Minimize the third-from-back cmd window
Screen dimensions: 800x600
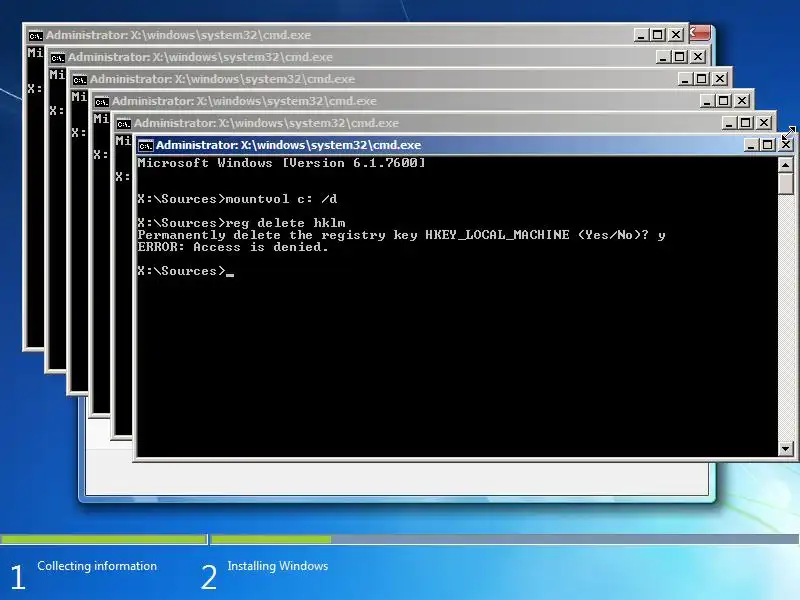(685, 79)
